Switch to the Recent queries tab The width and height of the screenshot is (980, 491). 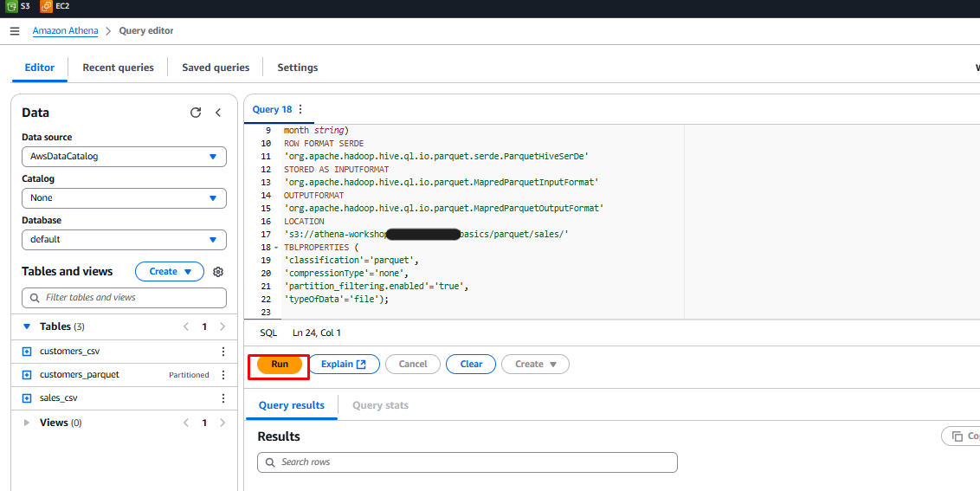[x=118, y=68]
